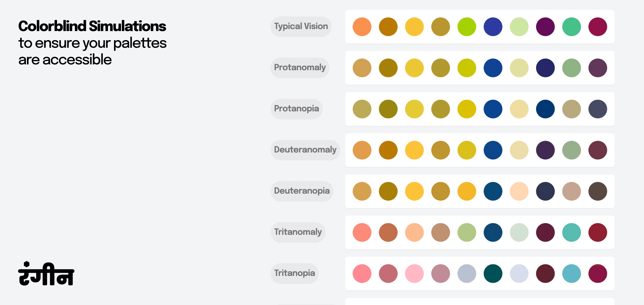This screenshot has width=644, height=305.
Task: Click the orange swatch in Typical Vision row
Action: pyautogui.click(x=362, y=27)
